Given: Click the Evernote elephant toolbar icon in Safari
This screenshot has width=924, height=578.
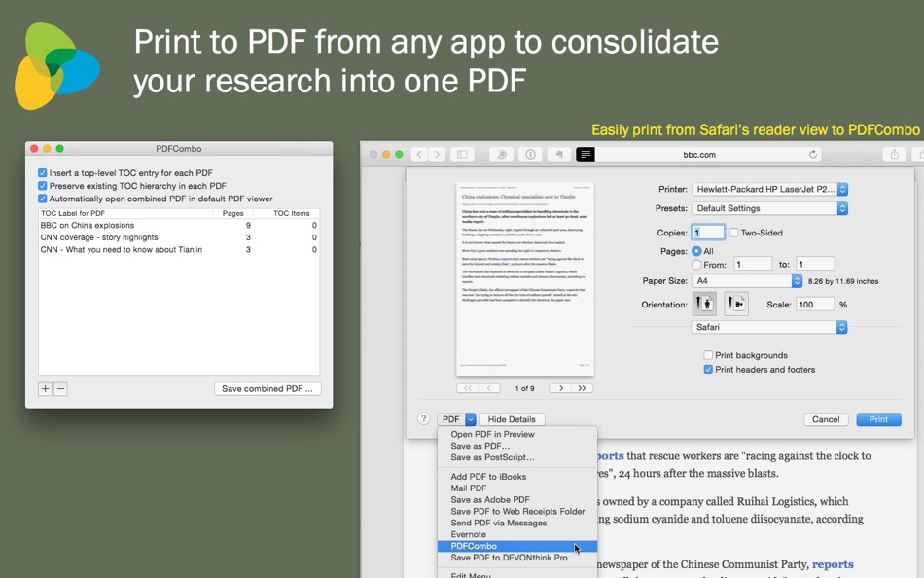Looking at the screenshot, I should coord(558,155).
